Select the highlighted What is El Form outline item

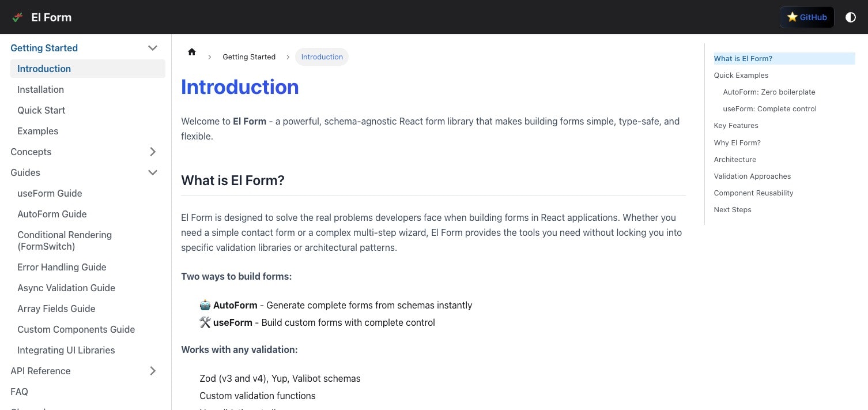point(743,58)
